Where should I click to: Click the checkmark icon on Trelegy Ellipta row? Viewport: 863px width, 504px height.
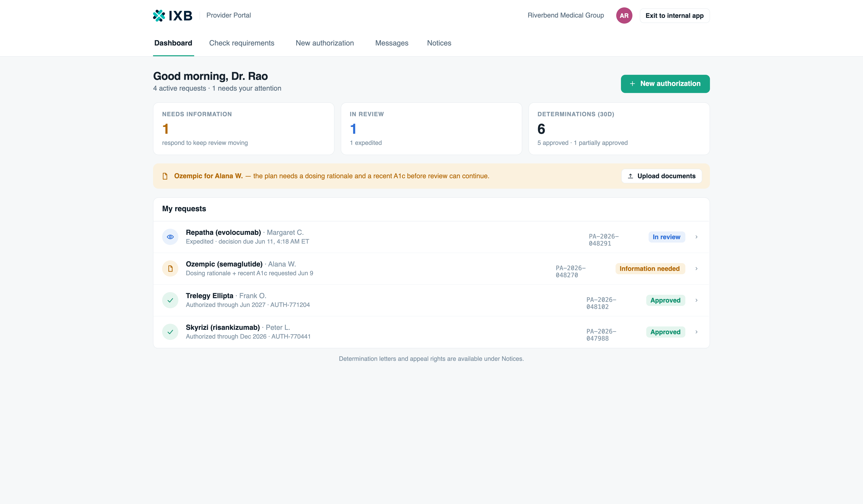point(170,300)
